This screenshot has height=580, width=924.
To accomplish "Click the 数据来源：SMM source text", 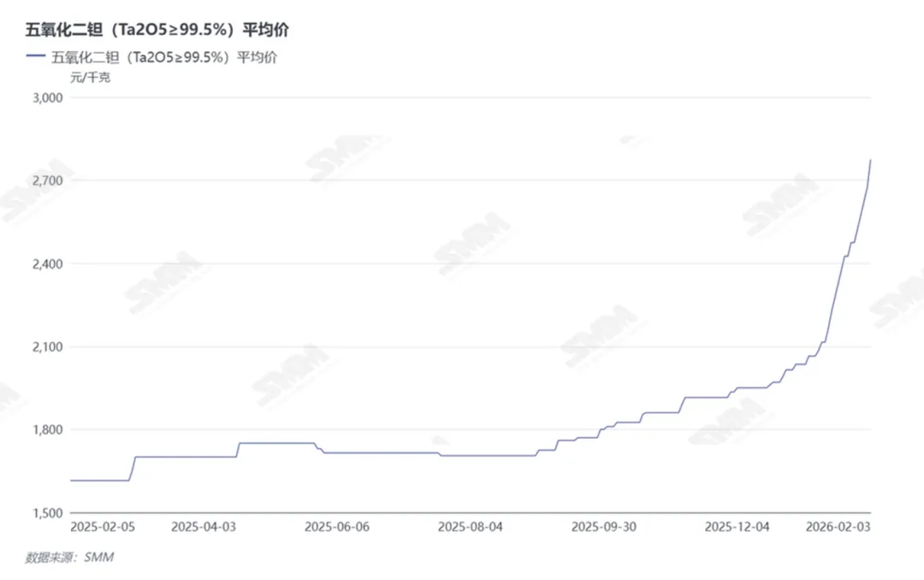I will coord(69,558).
